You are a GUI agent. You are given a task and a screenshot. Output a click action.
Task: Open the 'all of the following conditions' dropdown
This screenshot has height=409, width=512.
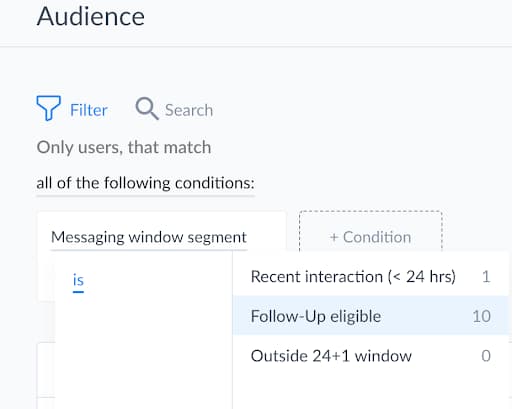pos(145,183)
